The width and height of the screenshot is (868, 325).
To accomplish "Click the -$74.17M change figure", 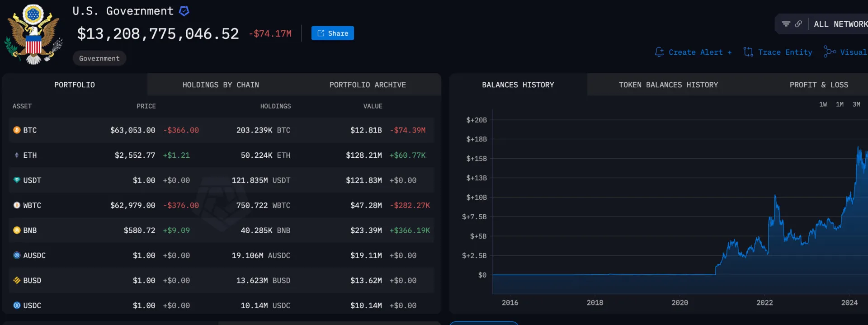I will pyautogui.click(x=270, y=33).
